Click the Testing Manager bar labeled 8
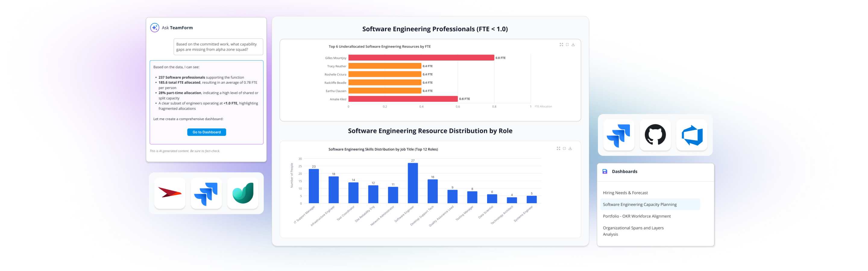Image resolution: width=868 pixels, height=271 pixels. pyautogui.click(x=472, y=197)
